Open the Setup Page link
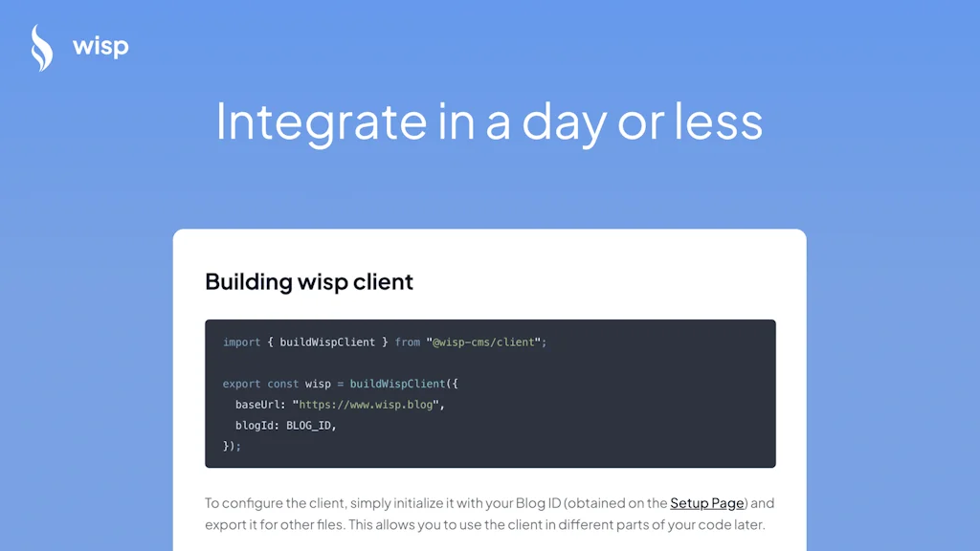This screenshot has height=551, width=980. pos(706,502)
